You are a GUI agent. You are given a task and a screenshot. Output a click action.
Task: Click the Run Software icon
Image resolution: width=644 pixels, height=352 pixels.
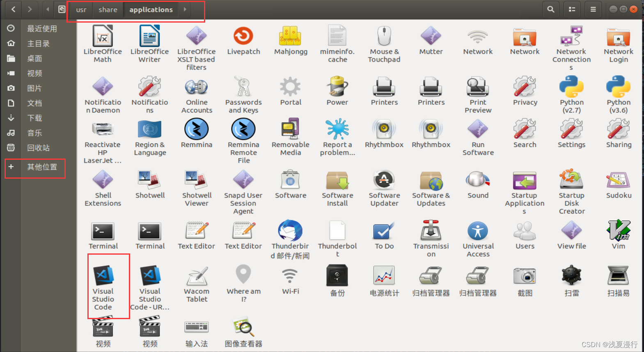coord(478,129)
